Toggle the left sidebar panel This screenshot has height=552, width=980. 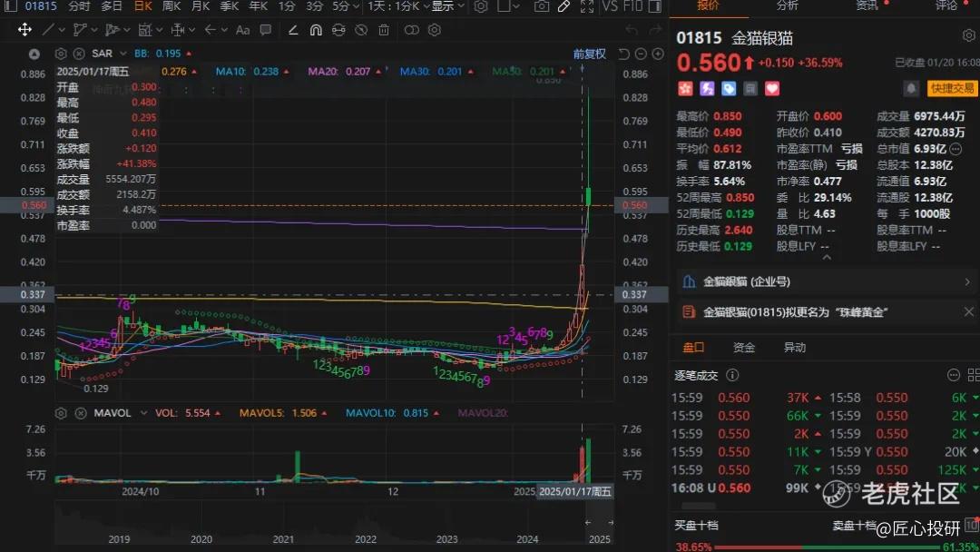coord(11,6)
